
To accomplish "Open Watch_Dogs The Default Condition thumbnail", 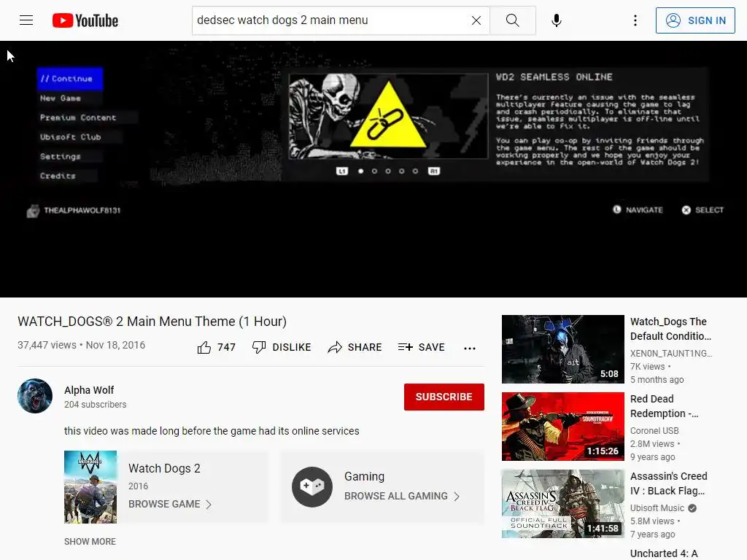I will point(562,349).
